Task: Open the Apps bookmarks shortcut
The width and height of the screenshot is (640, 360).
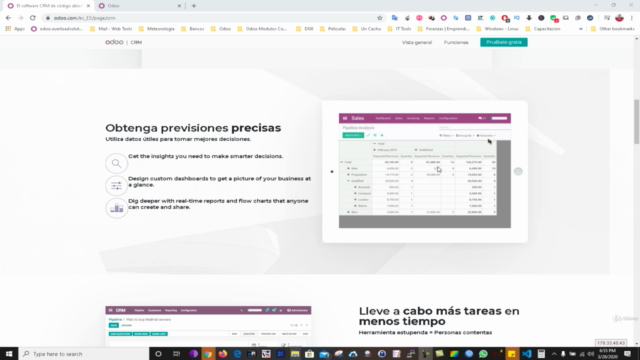Action: coord(14,29)
